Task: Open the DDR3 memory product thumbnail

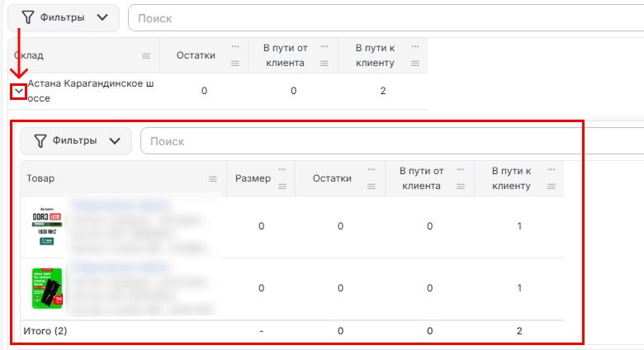Action: coord(47,226)
